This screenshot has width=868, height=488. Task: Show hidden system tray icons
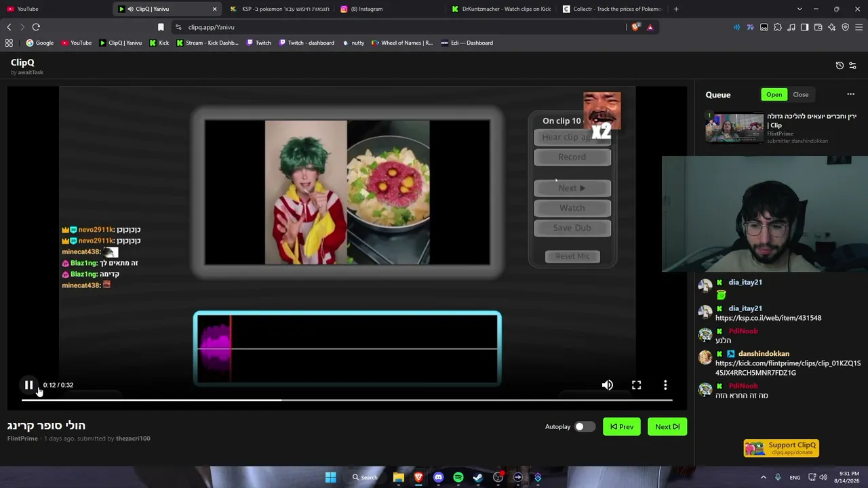click(763, 477)
